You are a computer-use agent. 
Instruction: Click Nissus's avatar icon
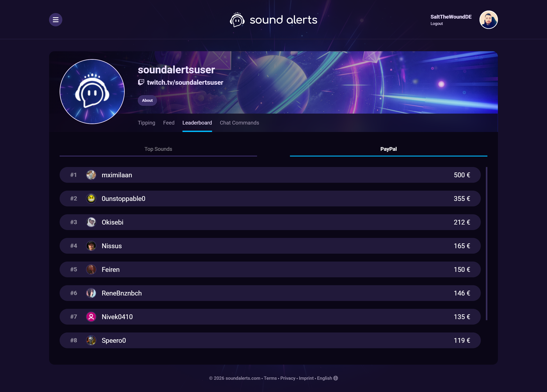coord(91,246)
